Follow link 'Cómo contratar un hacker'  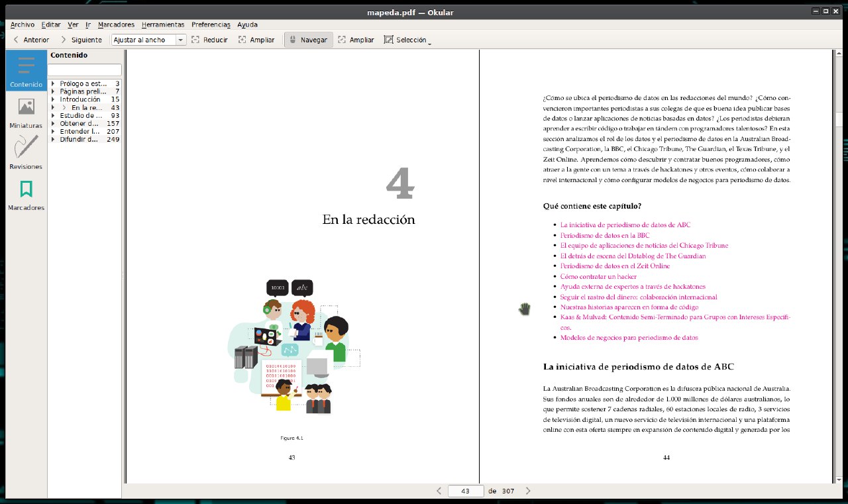(598, 276)
